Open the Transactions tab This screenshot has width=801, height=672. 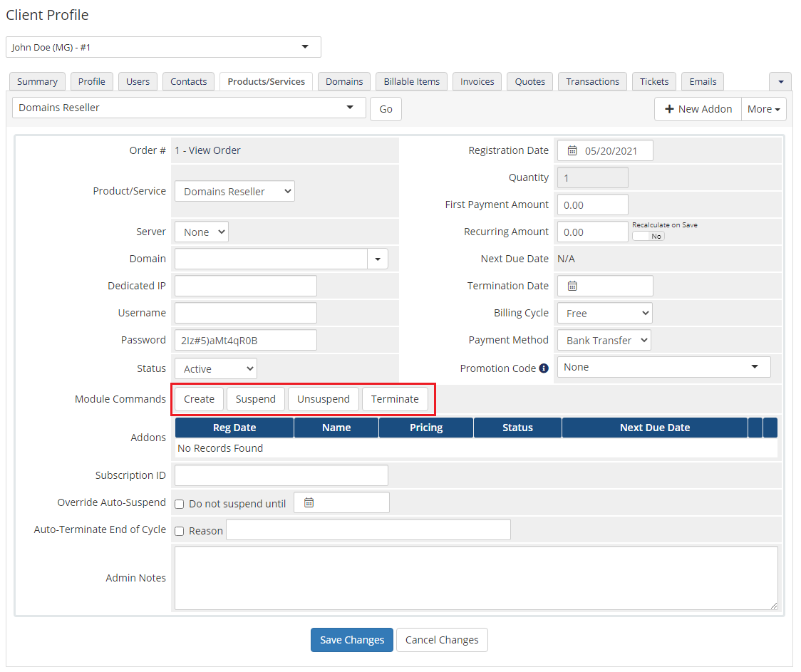[593, 82]
